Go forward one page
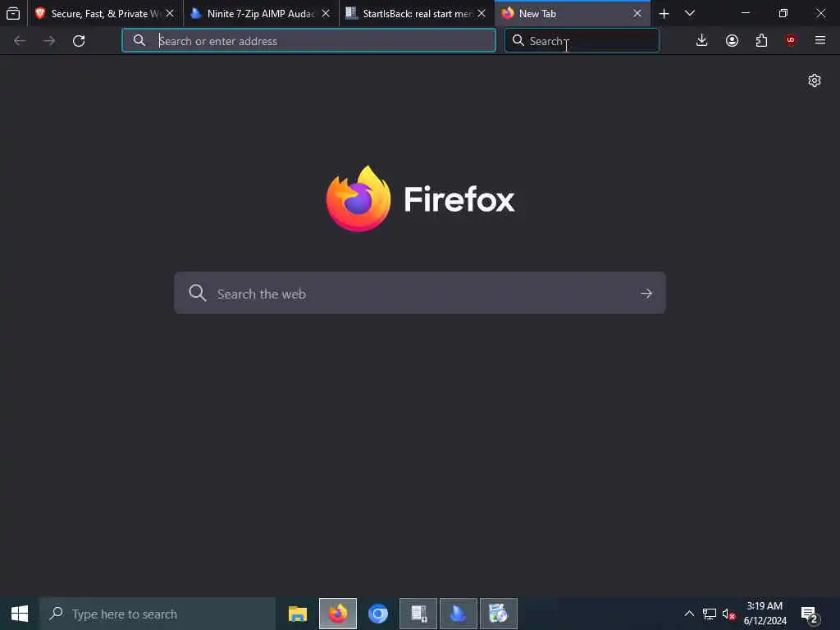 coord(49,41)
